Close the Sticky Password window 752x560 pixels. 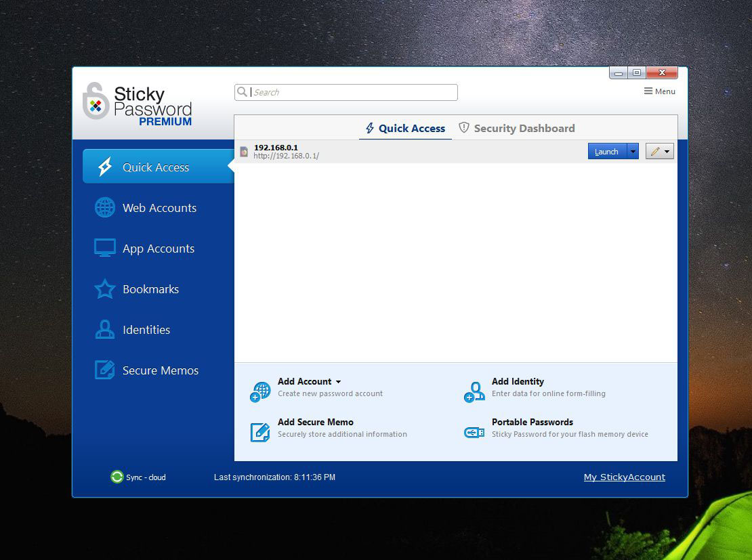pyautogui.click(x=662, y=73)
